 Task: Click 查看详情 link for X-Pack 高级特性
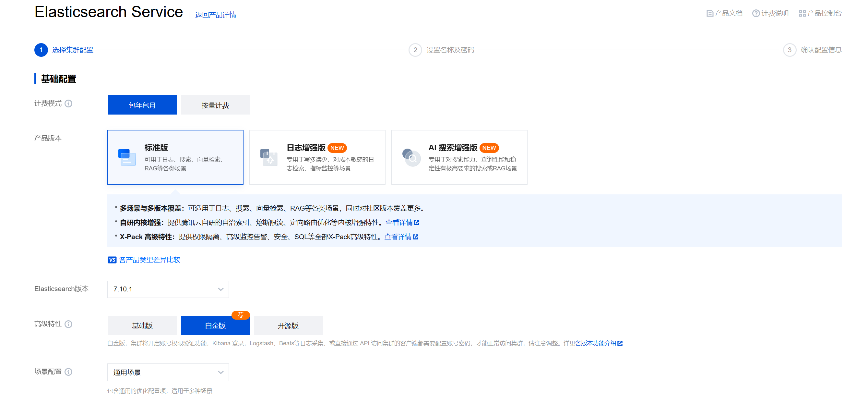(398, 237)
